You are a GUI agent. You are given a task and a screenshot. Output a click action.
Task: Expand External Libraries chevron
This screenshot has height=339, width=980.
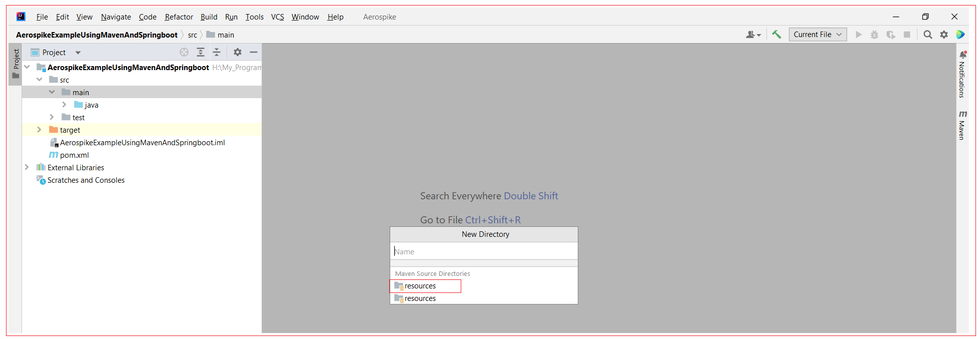pos(27,167)
